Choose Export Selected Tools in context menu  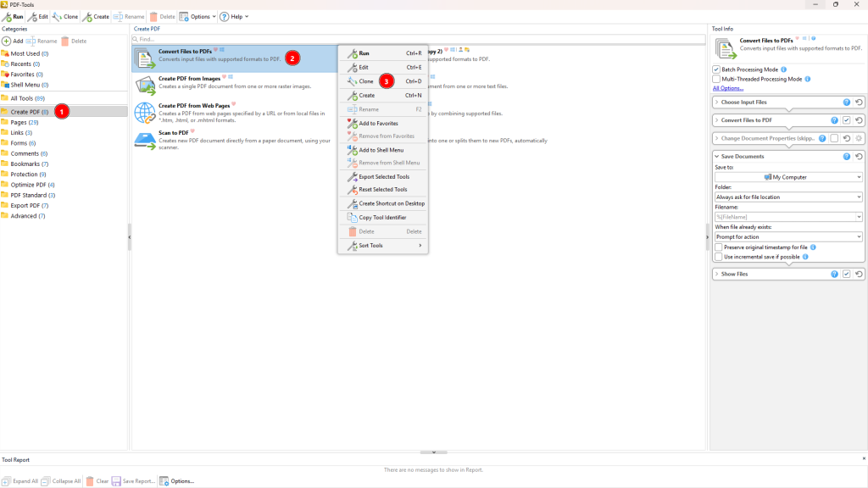coord(383,176)
